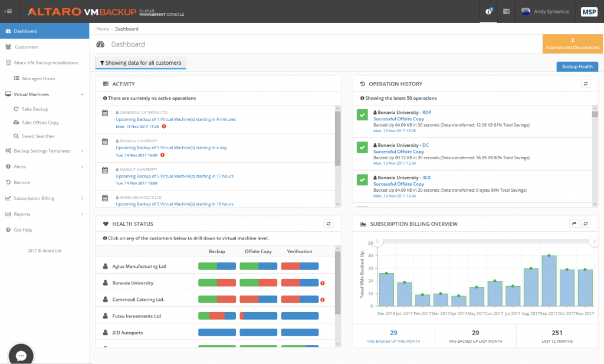Open the 3CX operation link

pyautogui.click(x=426, y=178)
